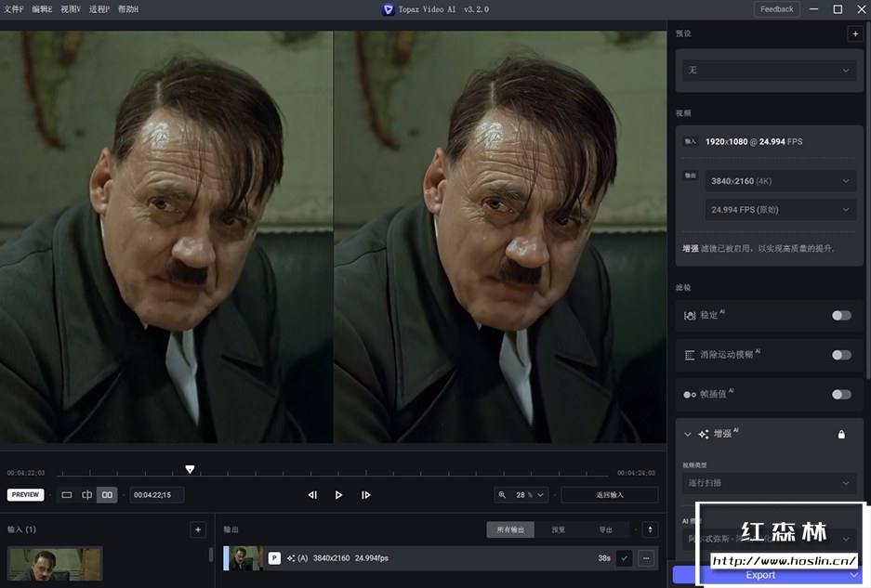Open the 帮助H menu
This screenshot has height=588, width=871.
(x=128, y=9)
